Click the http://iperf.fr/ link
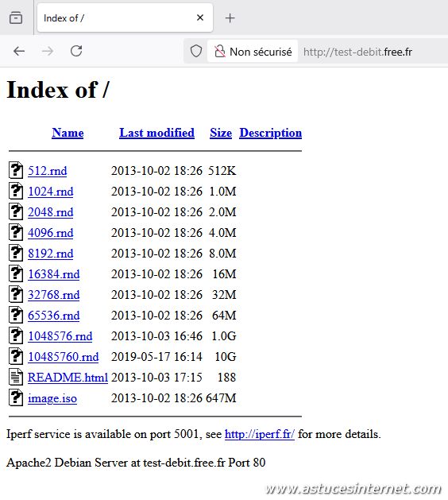This screenshot has height=500, width=448. coord(260,434)
